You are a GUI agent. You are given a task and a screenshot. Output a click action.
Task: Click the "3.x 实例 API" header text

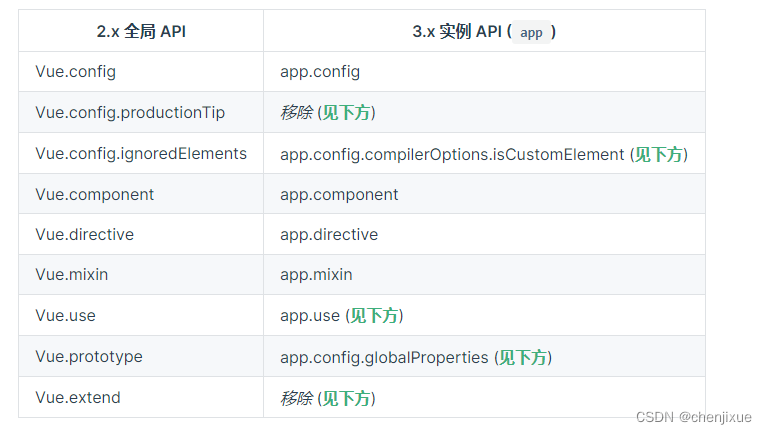pos(460,32)
